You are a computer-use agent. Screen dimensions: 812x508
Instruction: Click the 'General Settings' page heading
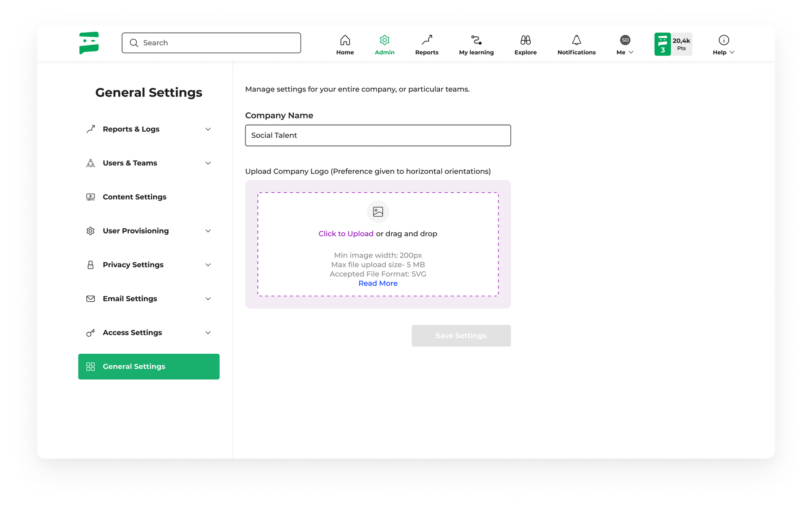tap(149, 93)
